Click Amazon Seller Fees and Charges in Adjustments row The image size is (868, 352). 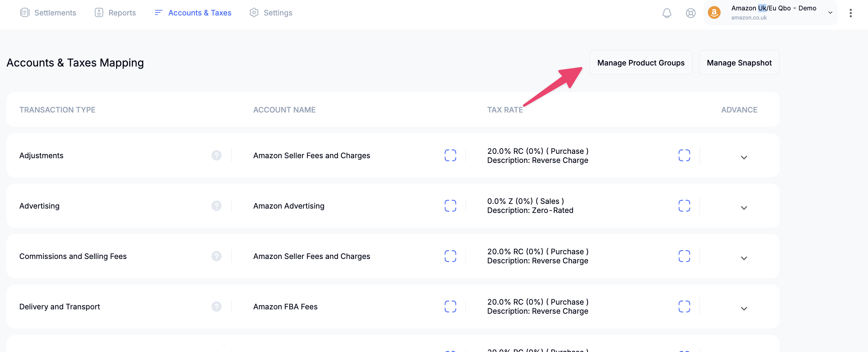(x=312, y=156)
